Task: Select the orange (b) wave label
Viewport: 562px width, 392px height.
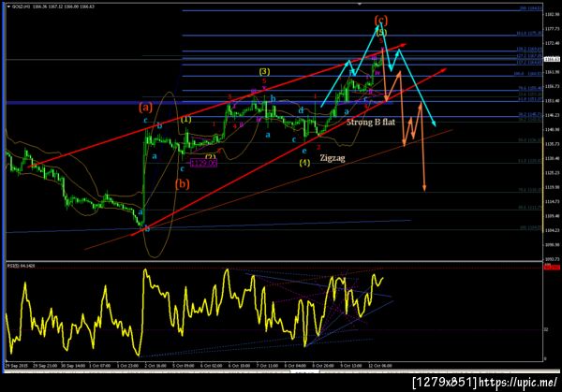Action: (x=183, y=184)
